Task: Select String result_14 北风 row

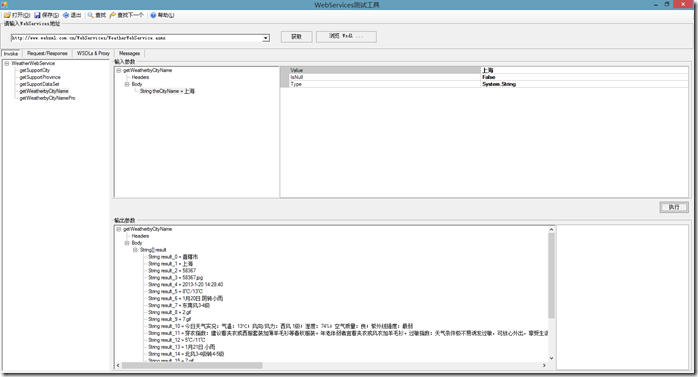Action: [186, 354]
